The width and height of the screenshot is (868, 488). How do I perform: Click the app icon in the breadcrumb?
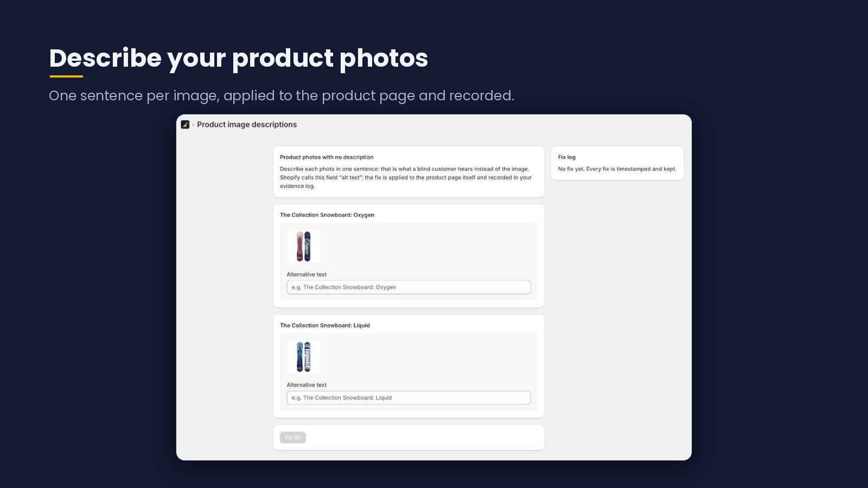click(185, 125)
